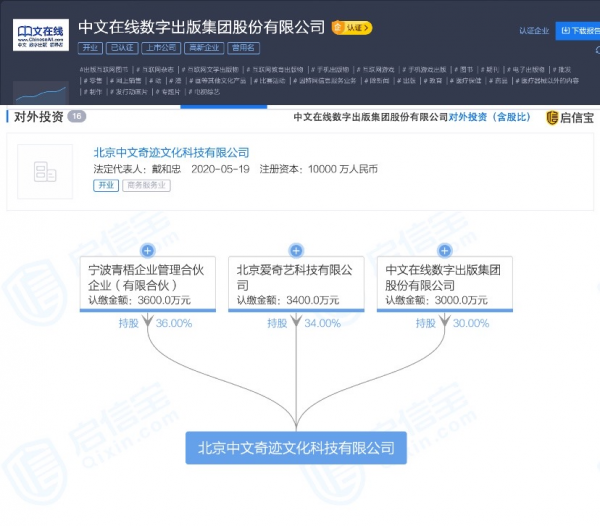Click the #互联网游戏 hashtag

375,70
